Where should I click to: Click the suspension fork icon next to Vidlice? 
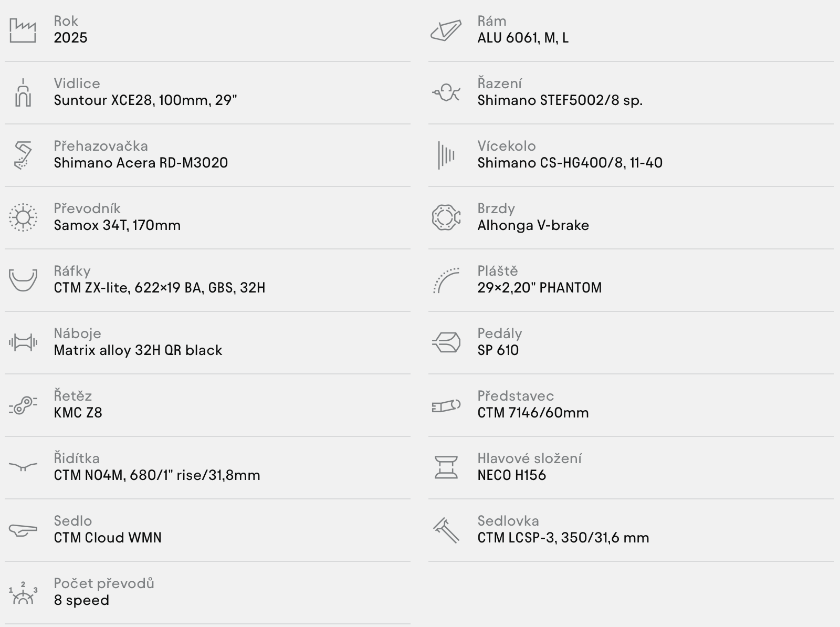(23, 93)
